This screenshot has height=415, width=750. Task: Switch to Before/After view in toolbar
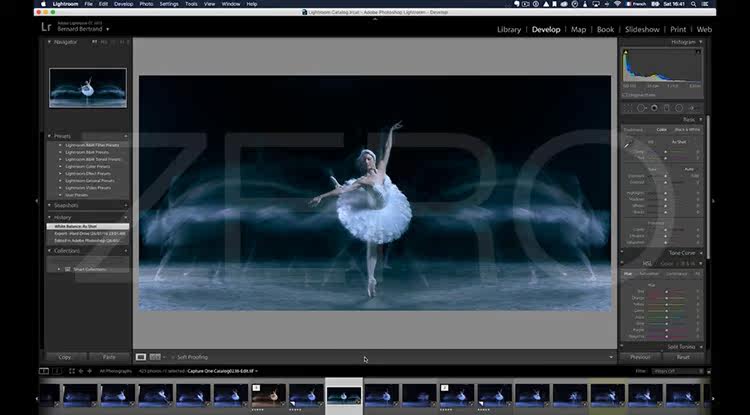pyautogui.click(x=155, y=357)
